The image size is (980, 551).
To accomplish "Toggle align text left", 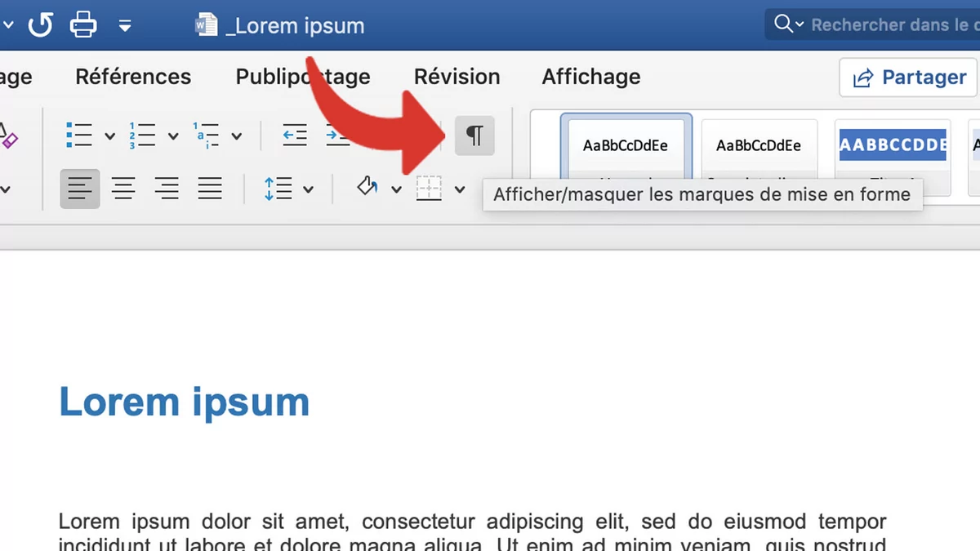I will [x=80, y=189].
